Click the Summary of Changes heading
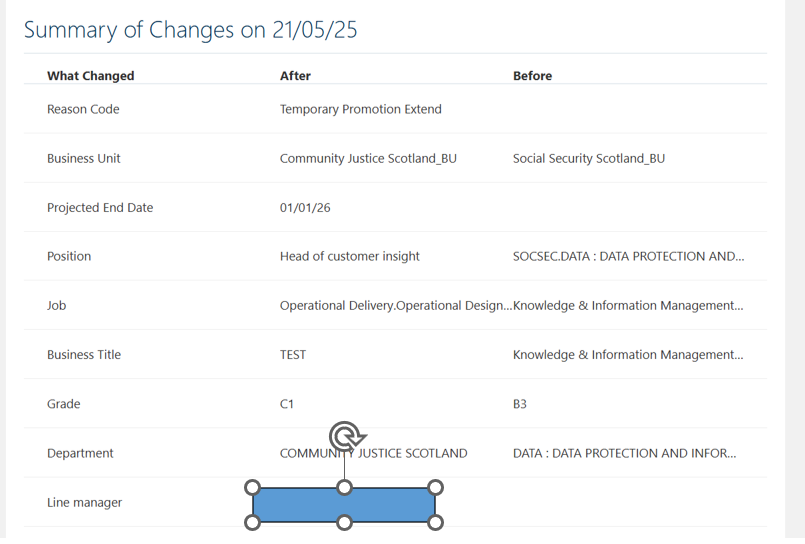 click(x=190, y=30)
